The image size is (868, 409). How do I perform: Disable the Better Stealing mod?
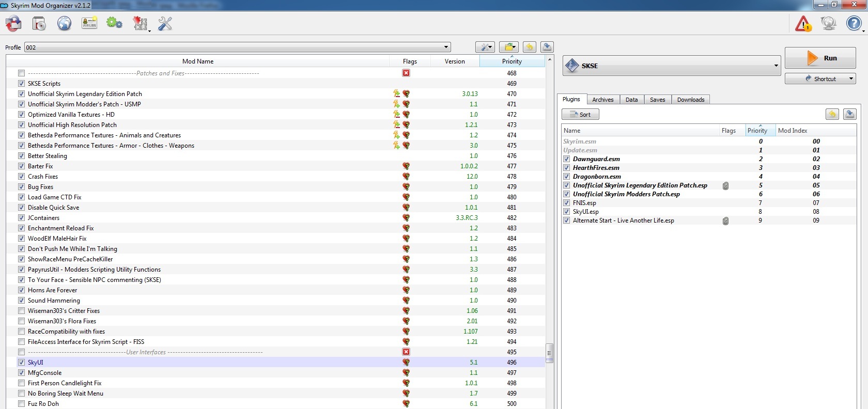(21, 155)
